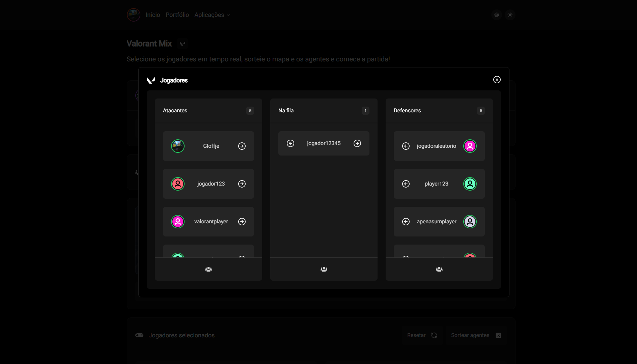The image size is (637, 364).
Task: Click the site profile logo avatar
Action: 134,15
